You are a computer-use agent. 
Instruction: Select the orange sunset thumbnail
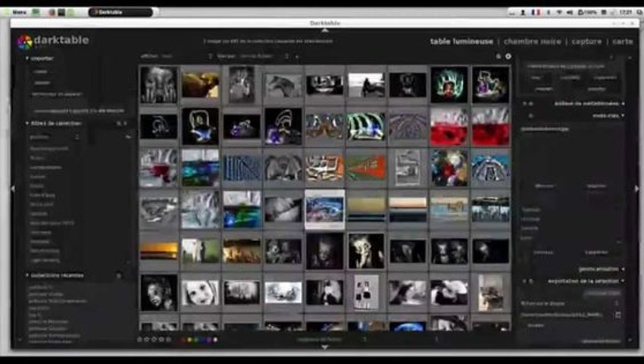tap(159, 250)
